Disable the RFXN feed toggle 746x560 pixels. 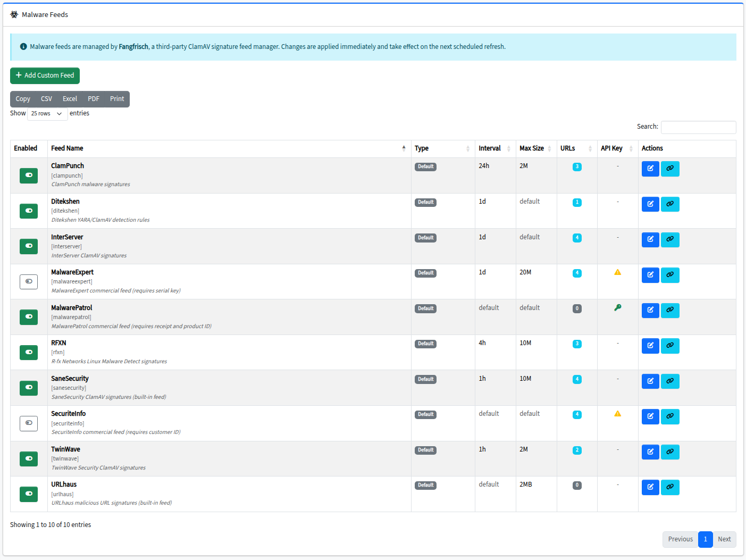click(29, 353)
